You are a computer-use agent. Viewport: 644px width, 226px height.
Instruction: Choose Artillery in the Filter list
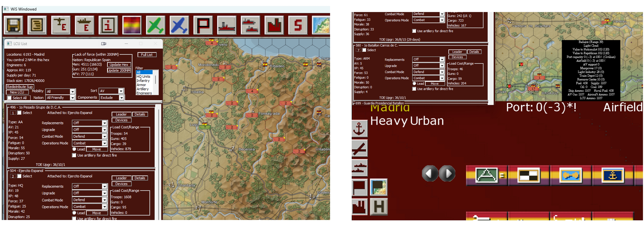coord(143,89)
